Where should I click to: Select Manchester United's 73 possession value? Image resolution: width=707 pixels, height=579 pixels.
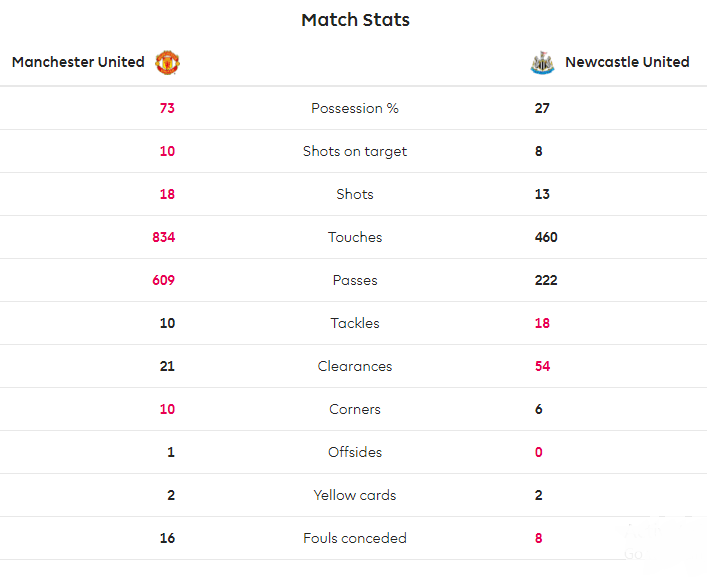(167, 108)
